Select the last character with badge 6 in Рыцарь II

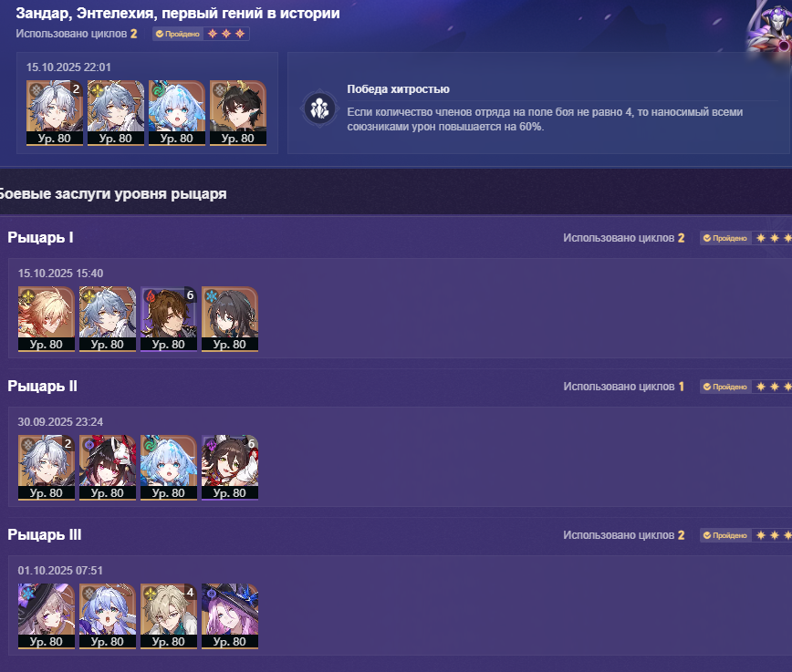(x=230, y=468)
